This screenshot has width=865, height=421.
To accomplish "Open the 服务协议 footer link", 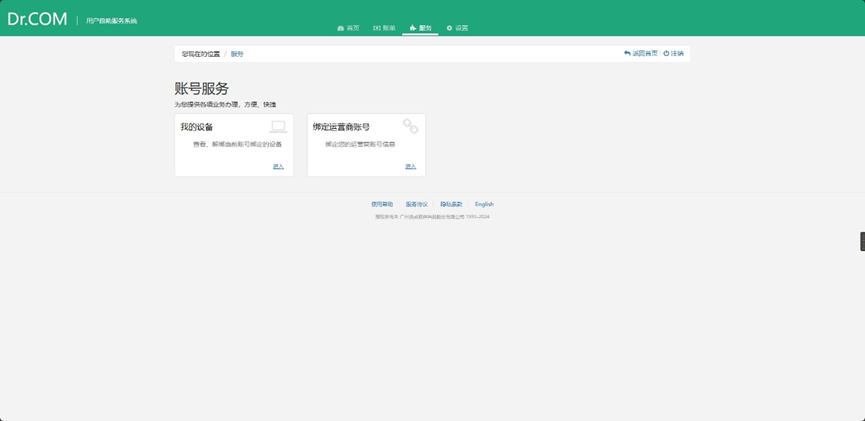I will (x=416, y=204).
